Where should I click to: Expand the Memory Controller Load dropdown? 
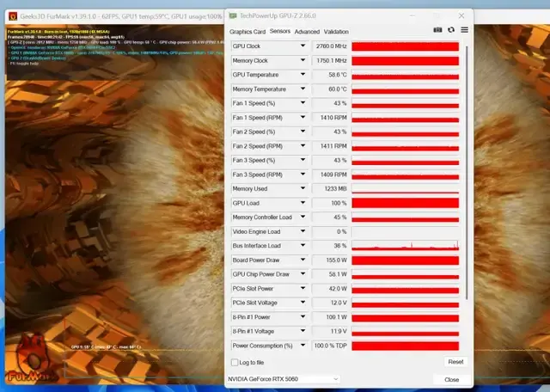coord(302,217)
